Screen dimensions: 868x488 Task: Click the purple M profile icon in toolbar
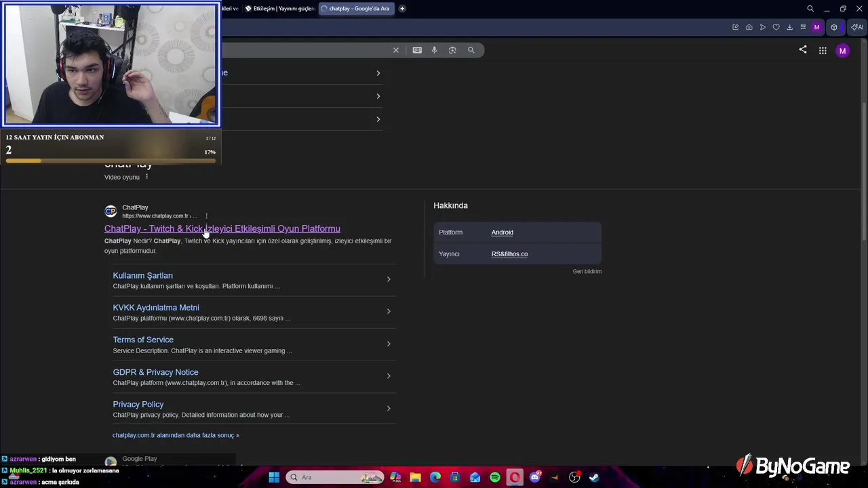point(816,27)
